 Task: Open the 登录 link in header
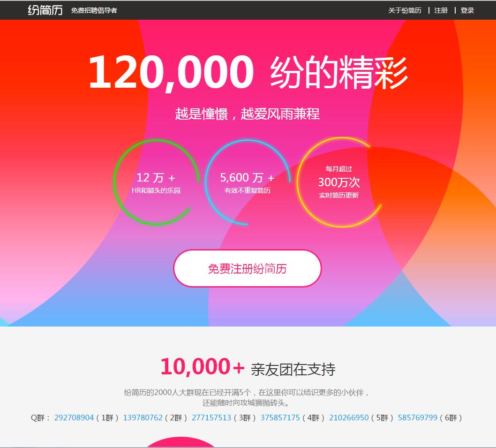(467, 10)
